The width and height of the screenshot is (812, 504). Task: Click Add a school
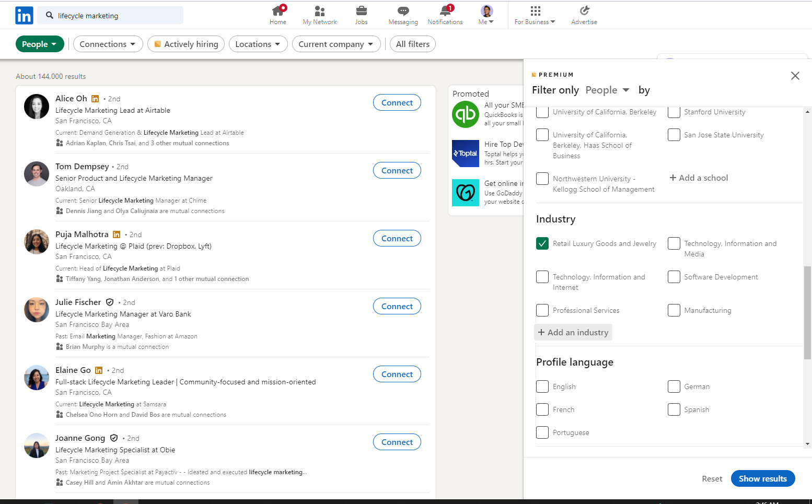(699, 178)
